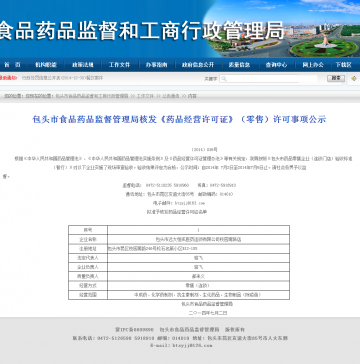Screen dimensions: 360x364
Task: Click the registered address value cell
Action: [198, 249]
